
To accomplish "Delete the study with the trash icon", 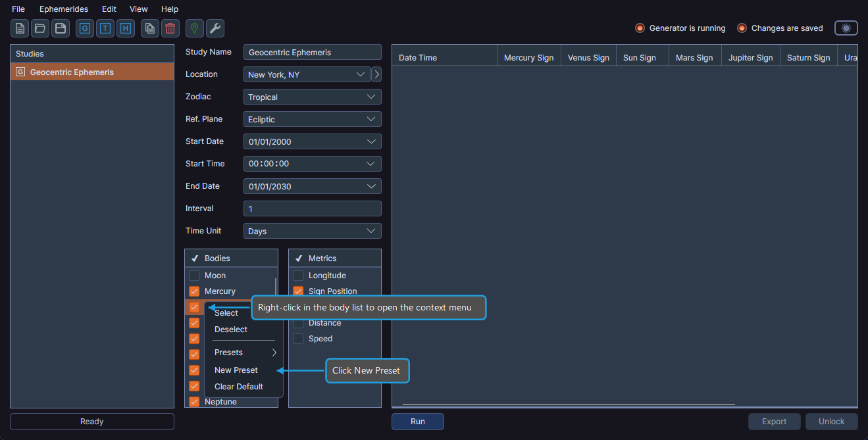I will click(x=169, y=28).
